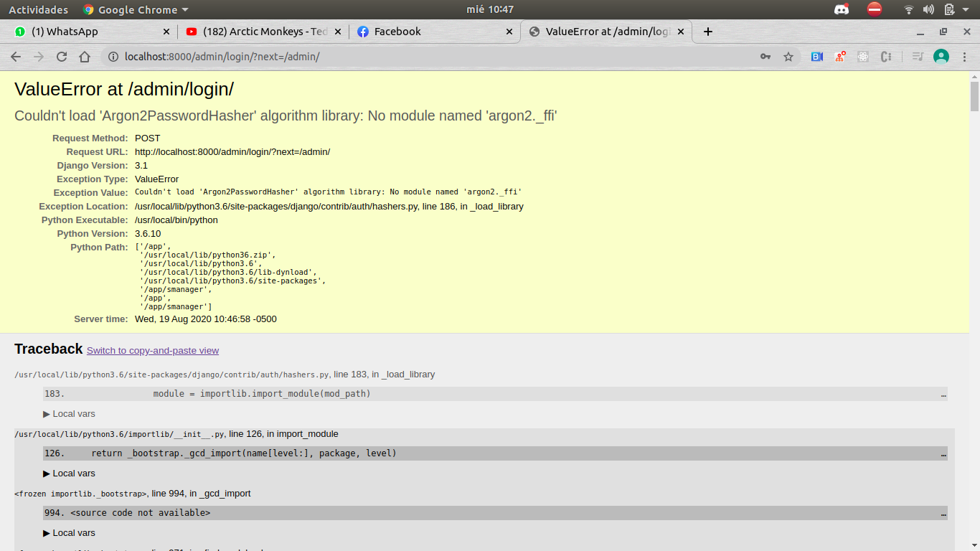
Task: Click the Home icon in Chrome toolbar
Action: 85,57
